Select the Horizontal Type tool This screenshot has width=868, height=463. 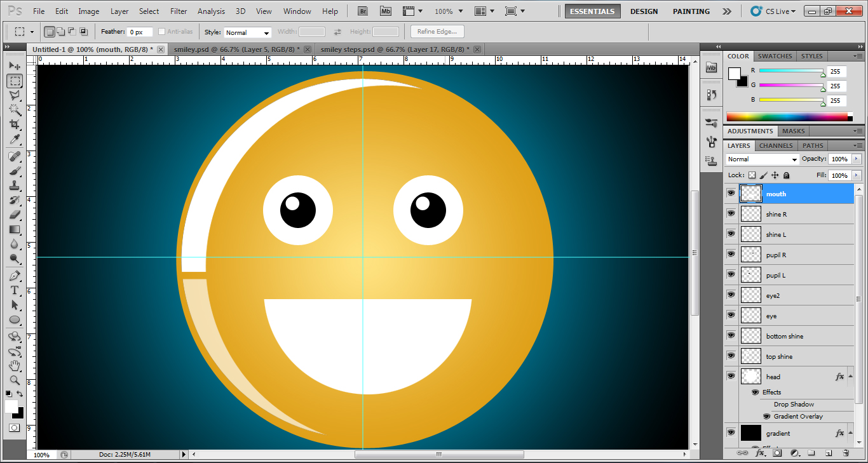[x=13, y=290]
